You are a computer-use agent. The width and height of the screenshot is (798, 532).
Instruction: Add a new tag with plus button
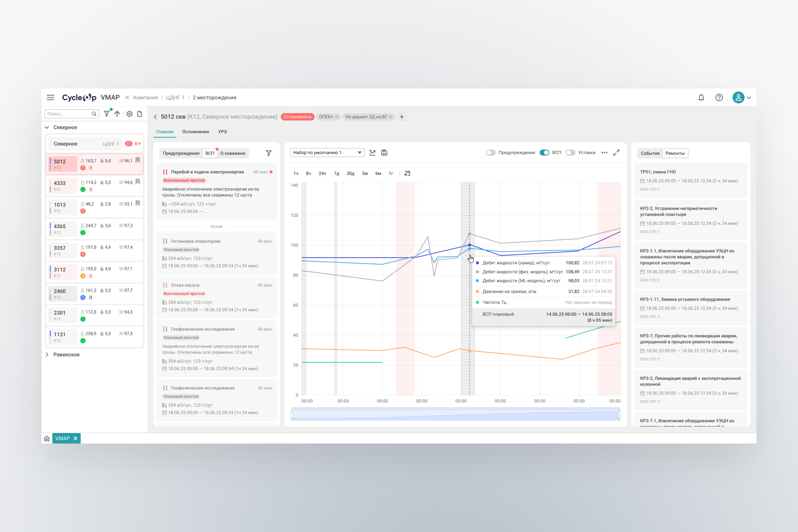401,117
